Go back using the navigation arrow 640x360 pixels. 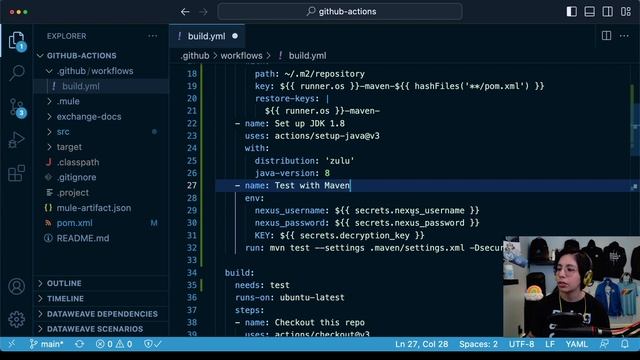tap(185, 12)
